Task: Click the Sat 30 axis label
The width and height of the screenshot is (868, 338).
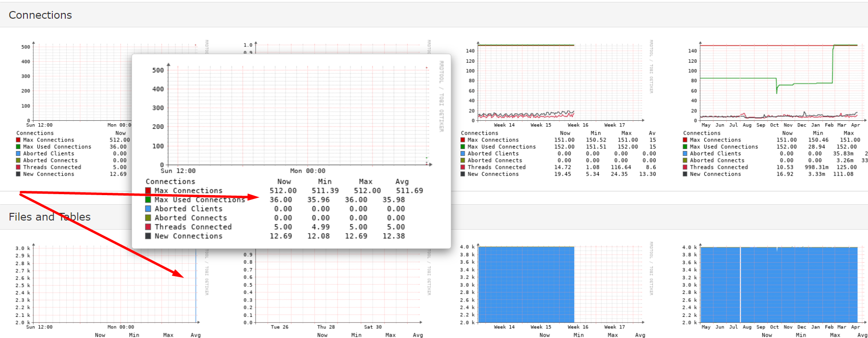Action: coord(373,327)
